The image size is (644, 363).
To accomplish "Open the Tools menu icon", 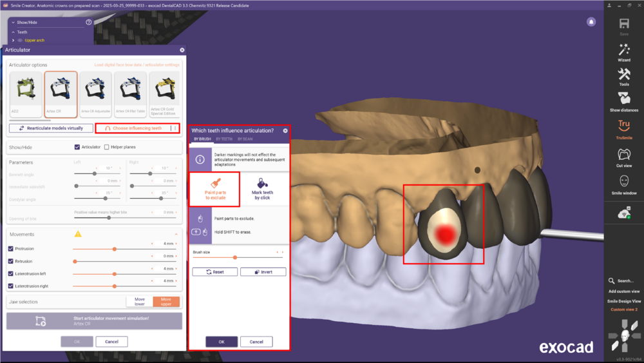I will coord(624,74).
